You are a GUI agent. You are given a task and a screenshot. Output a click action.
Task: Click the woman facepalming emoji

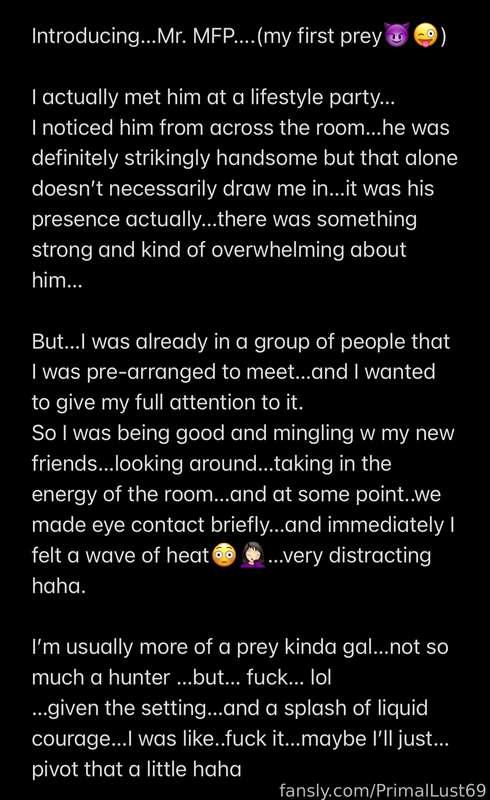[x=252, y=556]
